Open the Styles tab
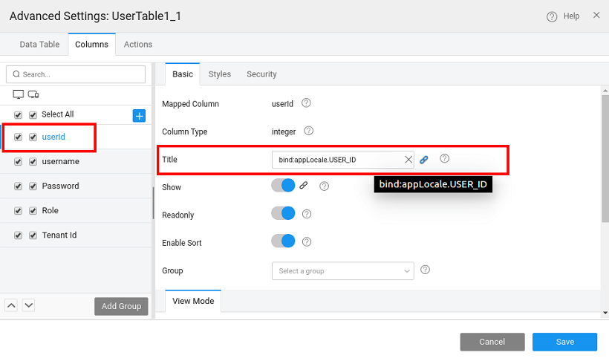This screenshot has width=609, height=364. coord(219,74)
